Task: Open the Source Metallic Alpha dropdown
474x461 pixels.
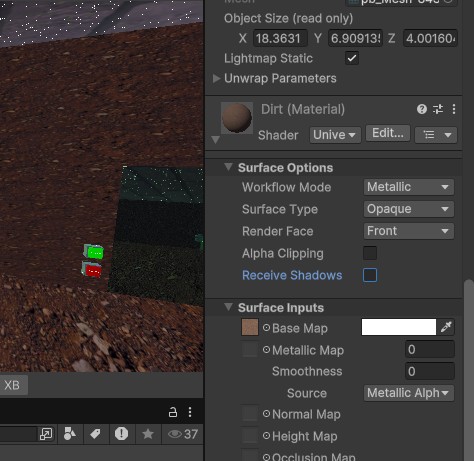Action: tap(409, 393)
